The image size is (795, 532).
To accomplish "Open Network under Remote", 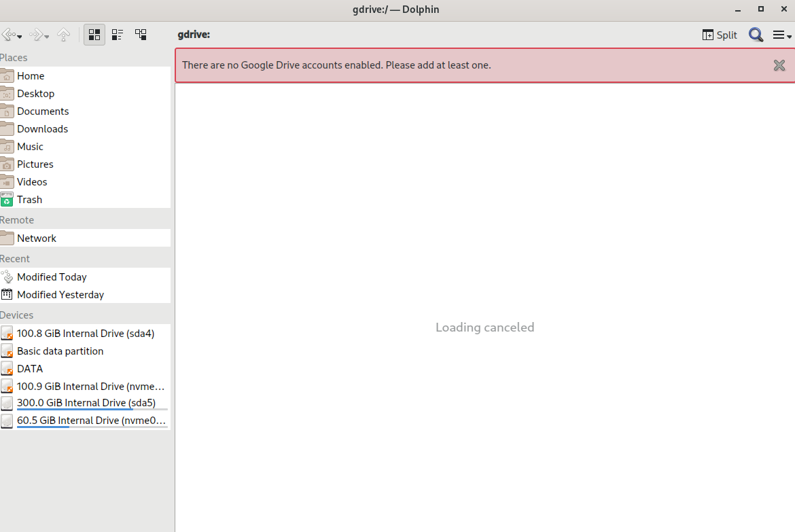I will (x=37, y=238).
